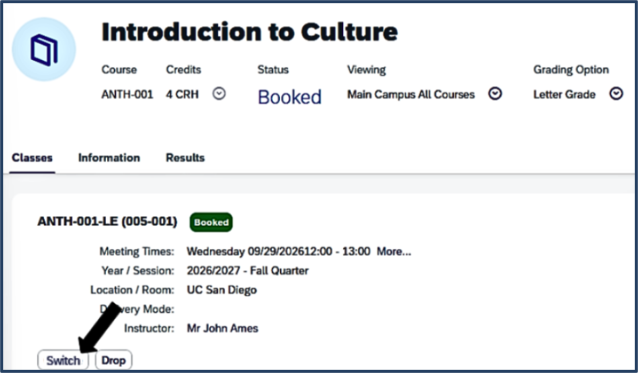The image size is (638, 373).
Task: Click the Booked status text
Action: pyautogui.click(x=290, y=97)
